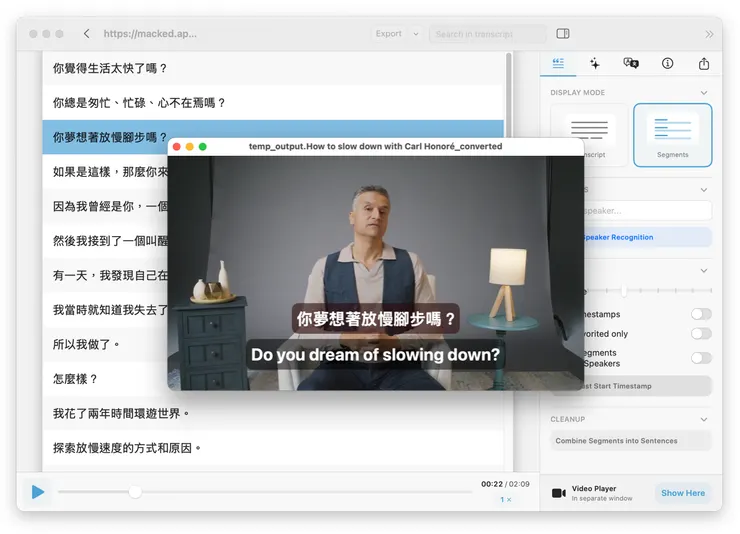The width and height of the screenshot is (740, 534).
Task: Collapse the Display Mode section
Action: pyautogui.click(x=704, y=93)
